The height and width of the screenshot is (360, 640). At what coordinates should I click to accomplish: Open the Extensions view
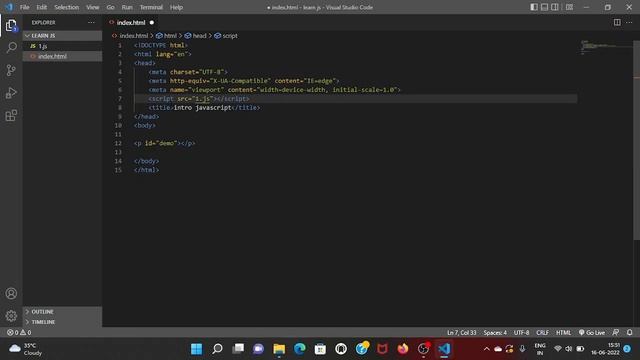pos(11,116)
